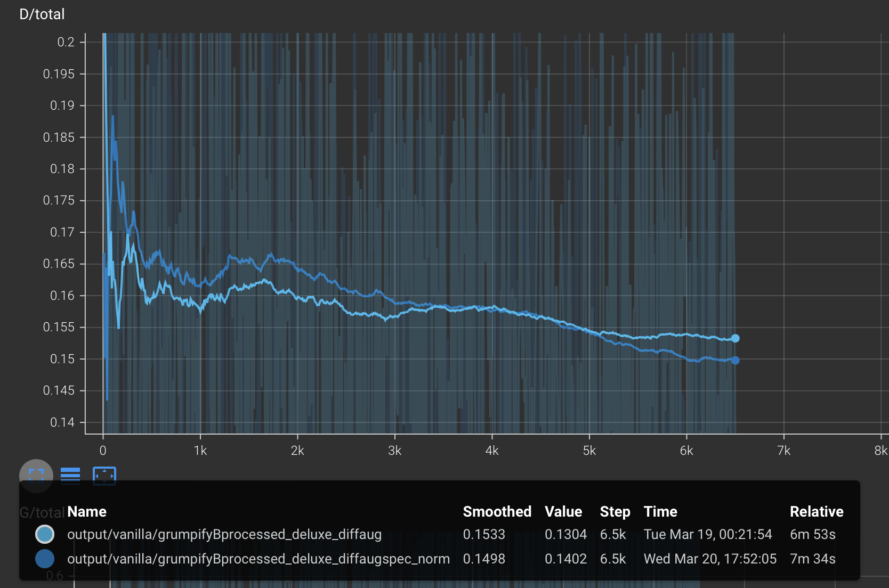889x588 pixels.
Task: Click the Name column header
Action: (87, 511)
